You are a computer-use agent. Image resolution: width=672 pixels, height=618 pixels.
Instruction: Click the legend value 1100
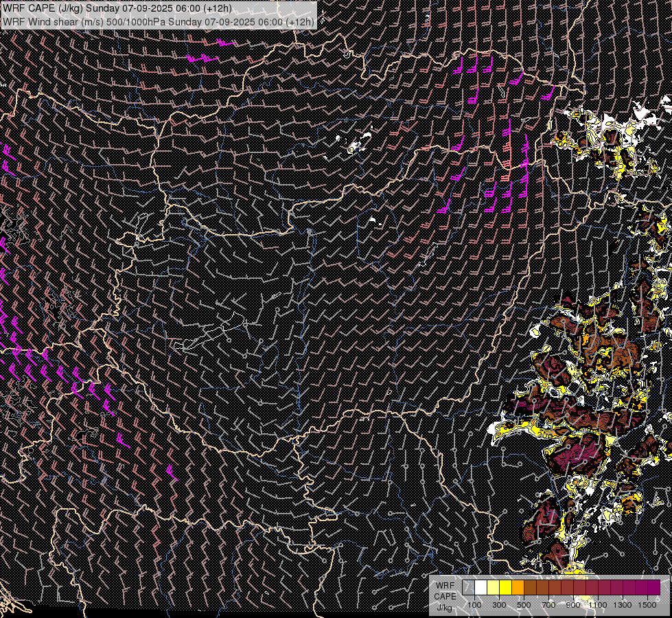[598, 605]
